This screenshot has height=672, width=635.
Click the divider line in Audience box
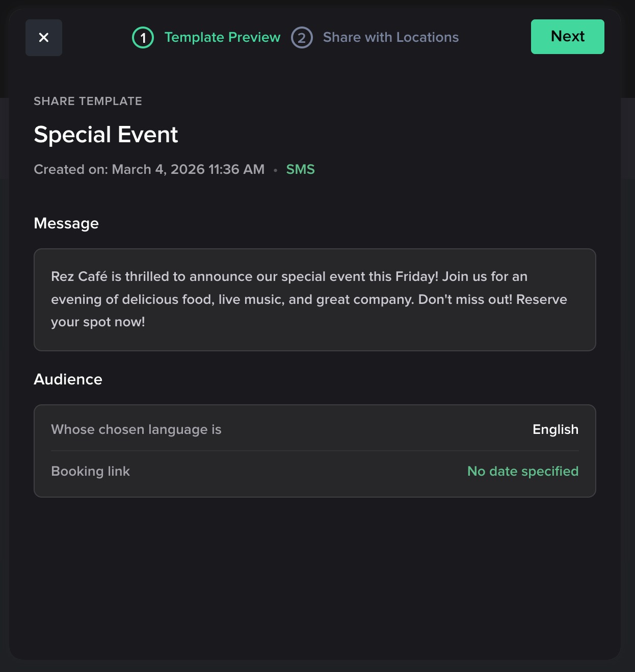314,451
